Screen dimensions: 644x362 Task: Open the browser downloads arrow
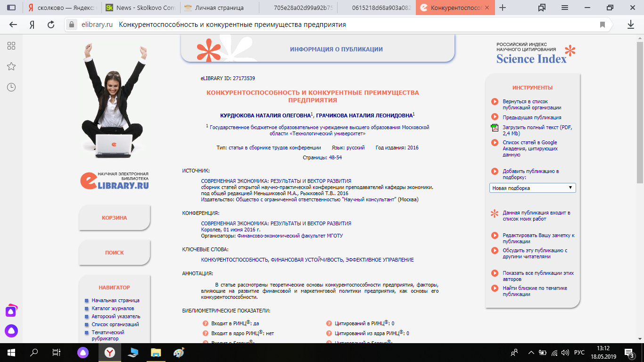(631, 25)
